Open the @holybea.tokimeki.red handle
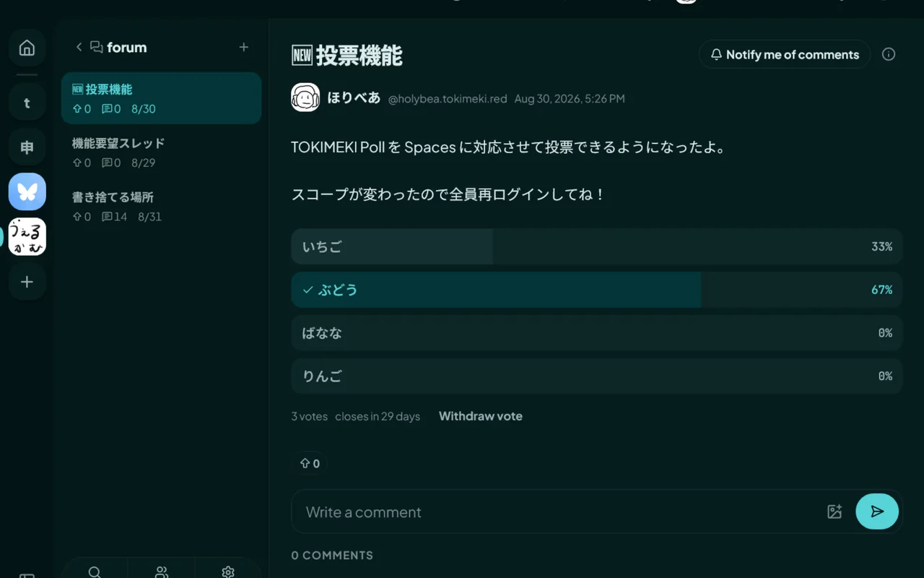 [448, 98]
